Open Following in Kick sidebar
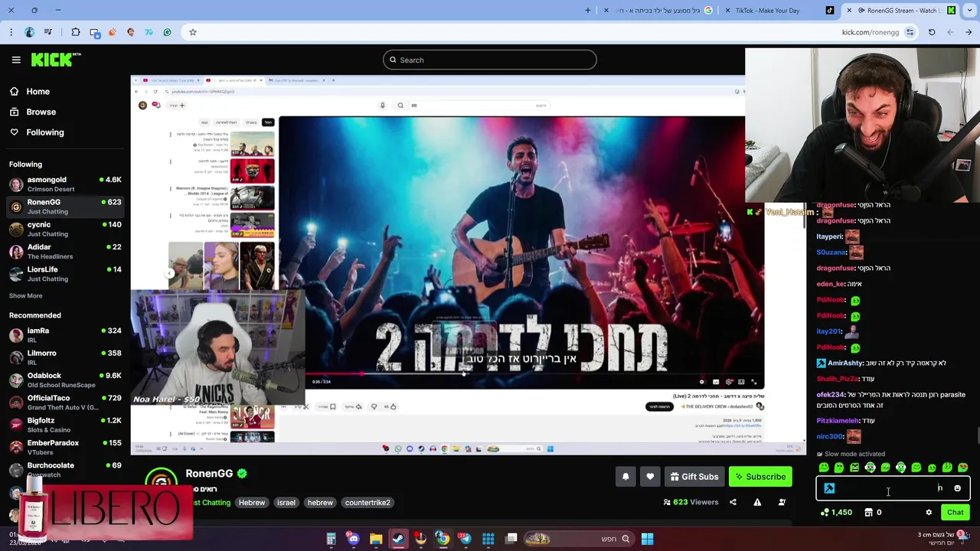 click(x=36, y=132)
